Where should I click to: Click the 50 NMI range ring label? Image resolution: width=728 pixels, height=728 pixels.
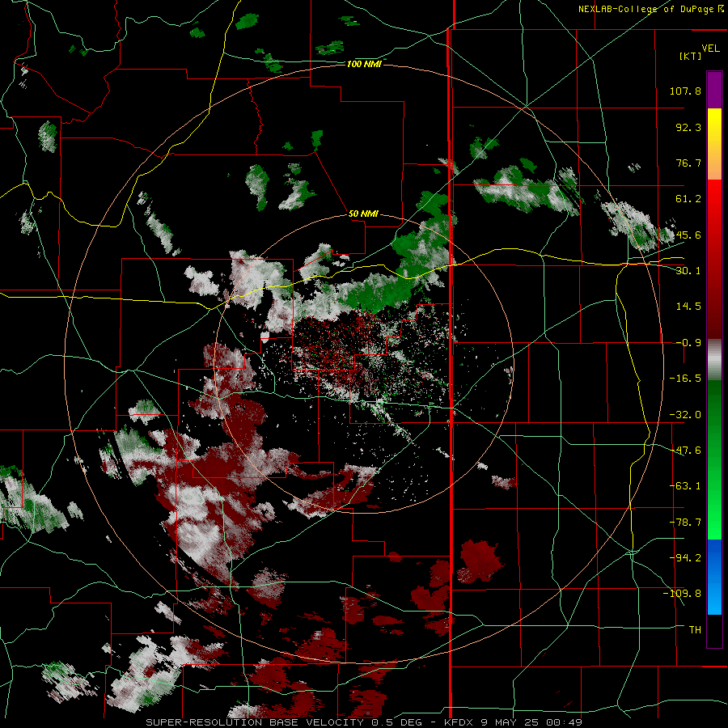363,214
